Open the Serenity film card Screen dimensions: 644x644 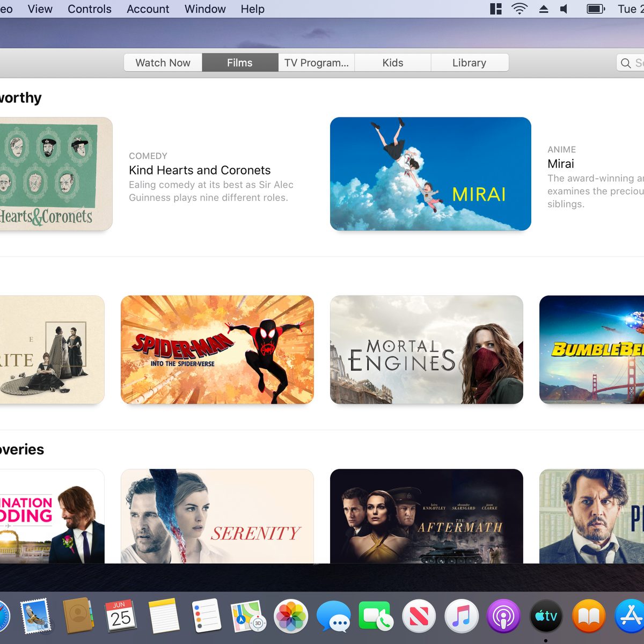click(217, 516)
